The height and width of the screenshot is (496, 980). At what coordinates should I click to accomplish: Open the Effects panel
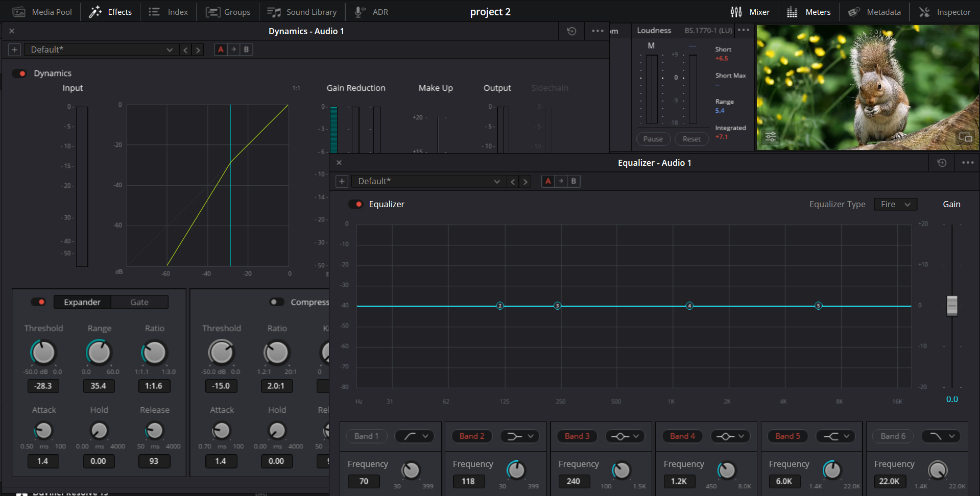coord(110,12)
